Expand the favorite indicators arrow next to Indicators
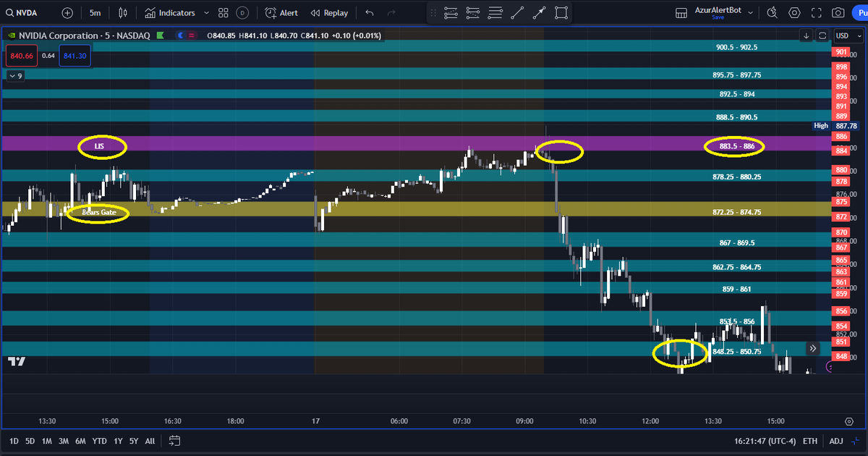This screenshot has height=456, width=868. (207, 12)
